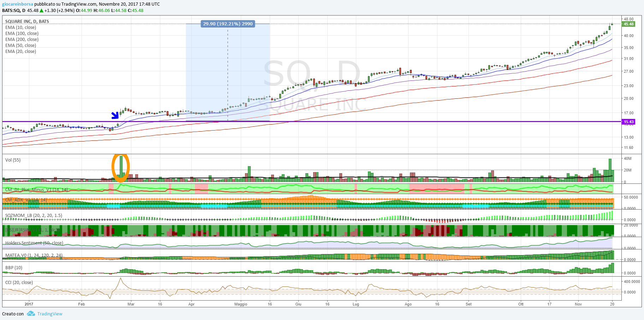The image size is (644, 320).
Task: Click the Set label on the time axis
Action: tap(469, 304)
